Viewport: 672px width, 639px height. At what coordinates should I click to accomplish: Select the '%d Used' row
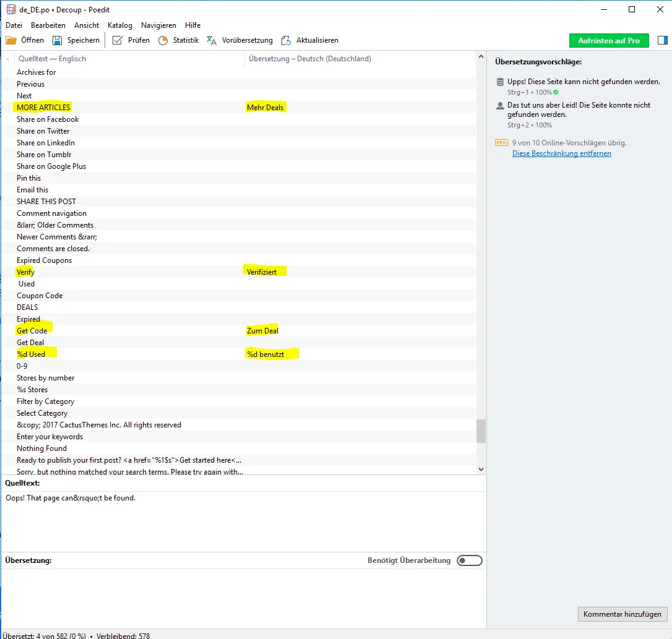tap(239, 354)
